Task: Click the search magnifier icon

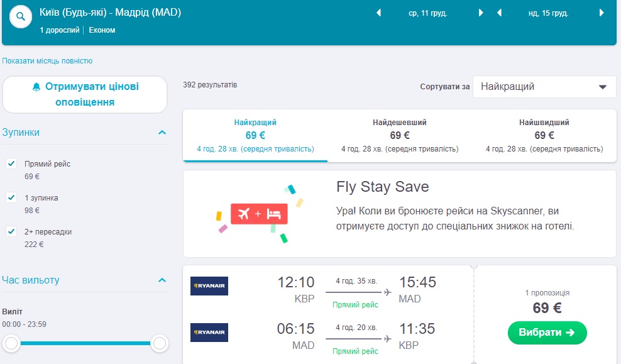Action: tap(21, 16)
